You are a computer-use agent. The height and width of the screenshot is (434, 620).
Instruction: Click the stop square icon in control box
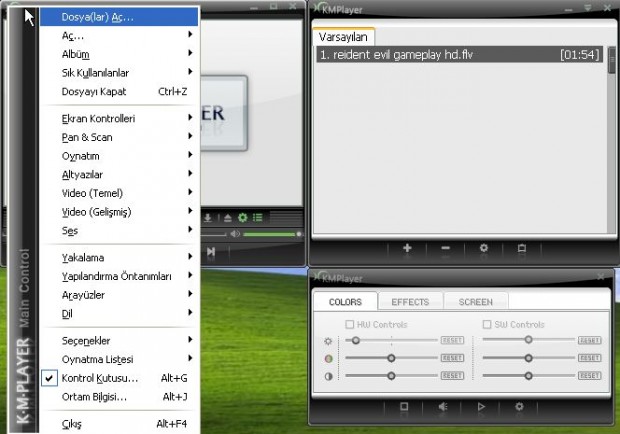click(x=404, y=406)
